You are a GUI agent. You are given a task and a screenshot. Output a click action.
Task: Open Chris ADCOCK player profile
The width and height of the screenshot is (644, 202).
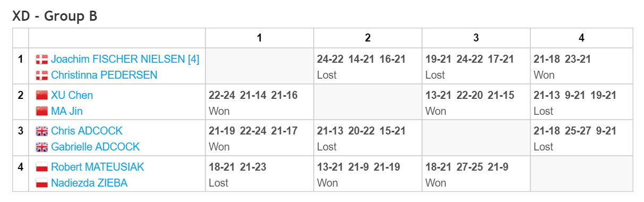[x=87, y=131]
